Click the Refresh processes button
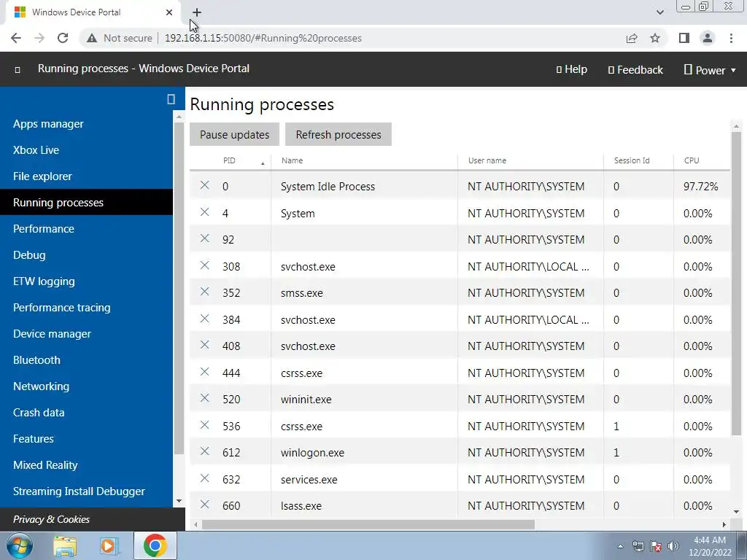The height and width of the screenshot is (560, 747). (338, 134)
